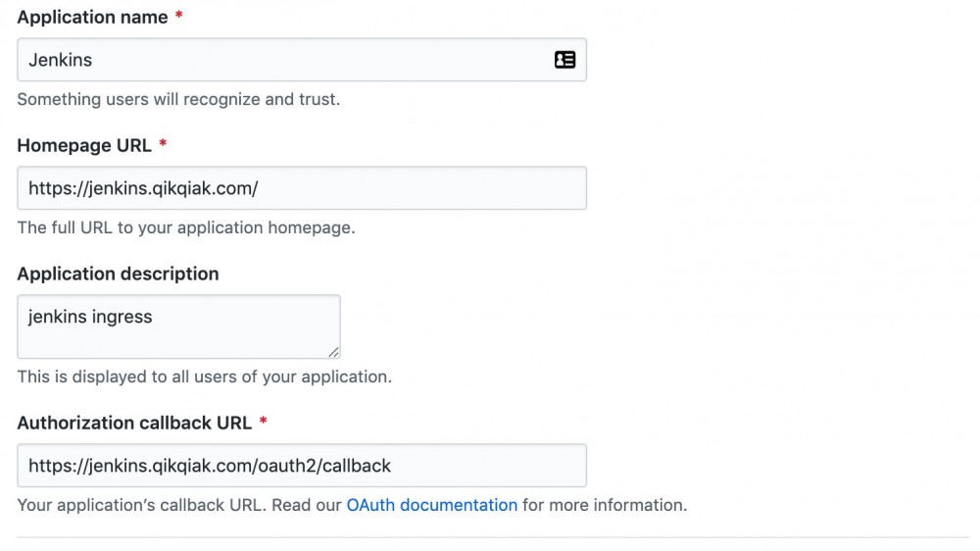Click the asterisk beside Authorization callback URL
The image size is (980, 551).
click(x=263, y=423)
